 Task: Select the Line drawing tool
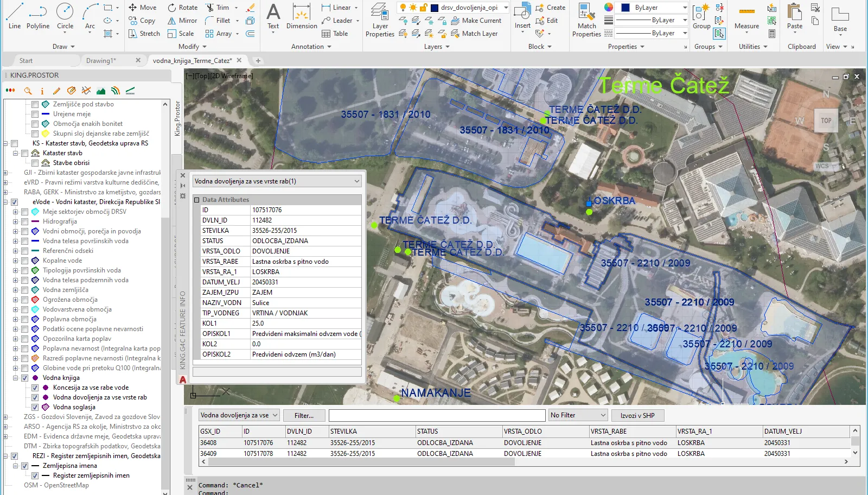pos(15,16)
